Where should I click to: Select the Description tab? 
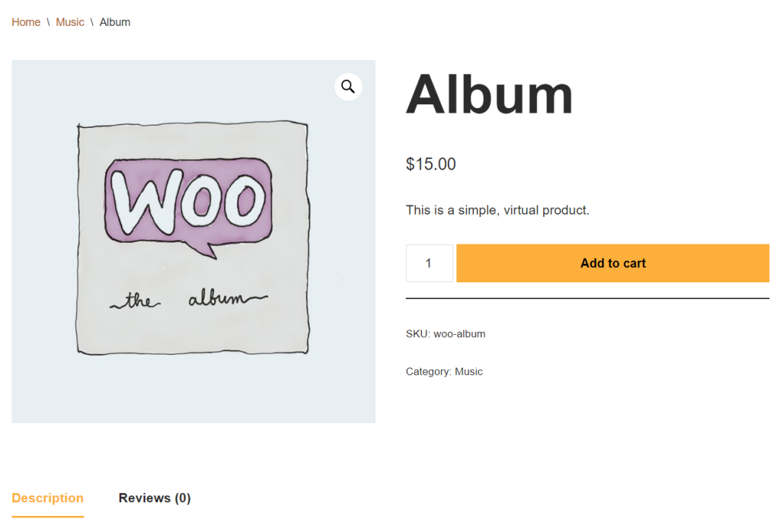click(47, 498)
